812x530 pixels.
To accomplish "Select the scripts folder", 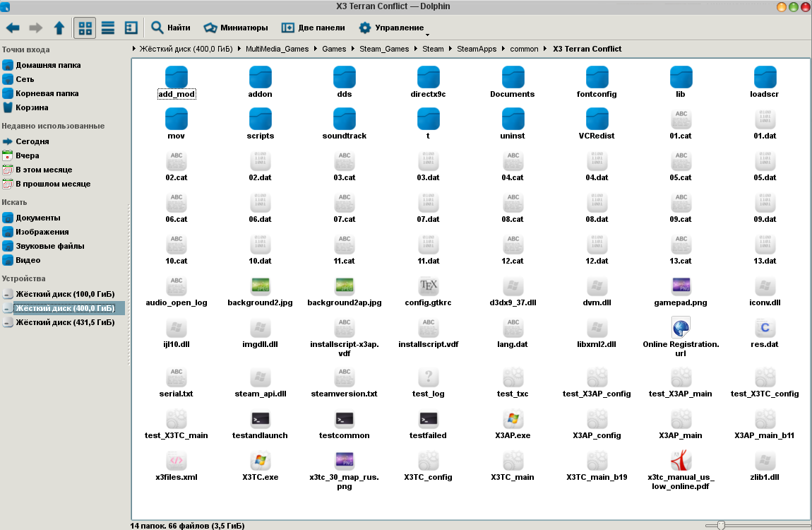I will coord(261,124).
